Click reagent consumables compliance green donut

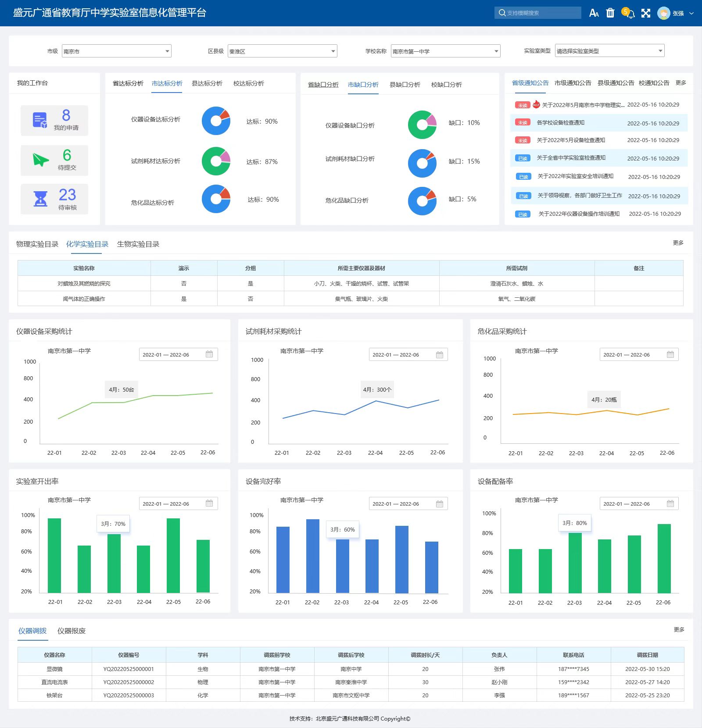(216, 161)
